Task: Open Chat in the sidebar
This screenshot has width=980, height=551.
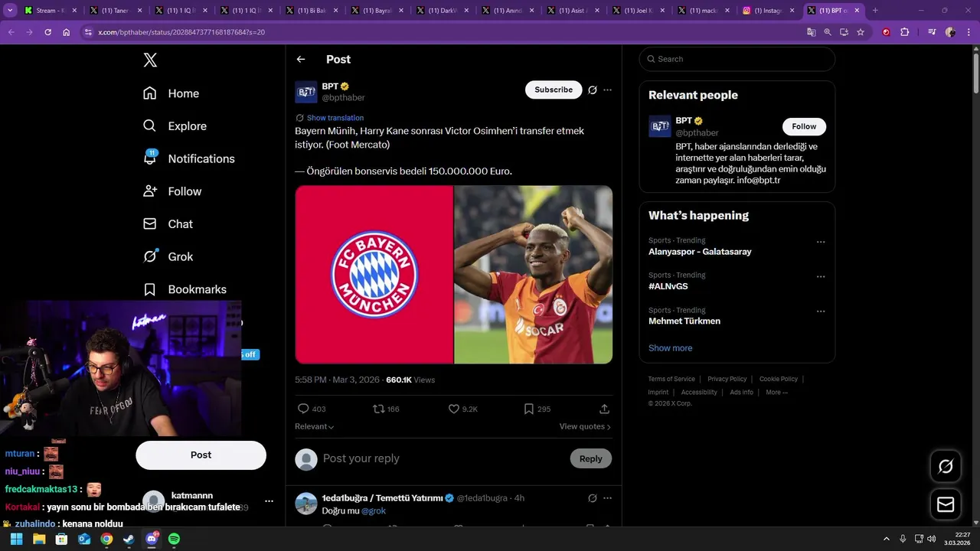Action: [168, 224]
